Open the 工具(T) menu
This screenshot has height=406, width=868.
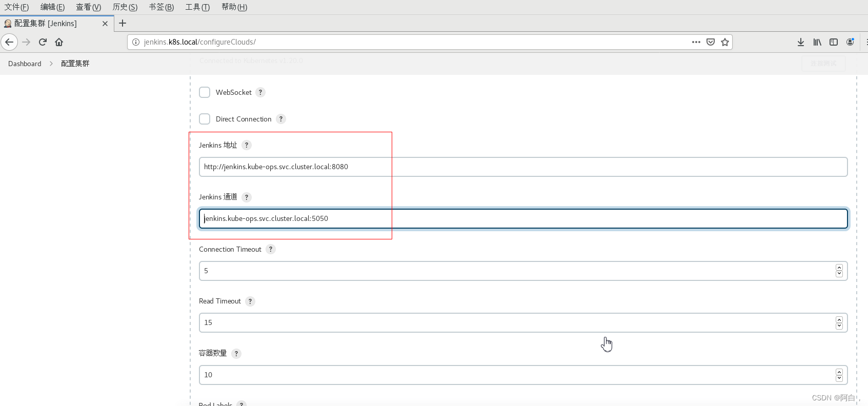coord(197,7)
